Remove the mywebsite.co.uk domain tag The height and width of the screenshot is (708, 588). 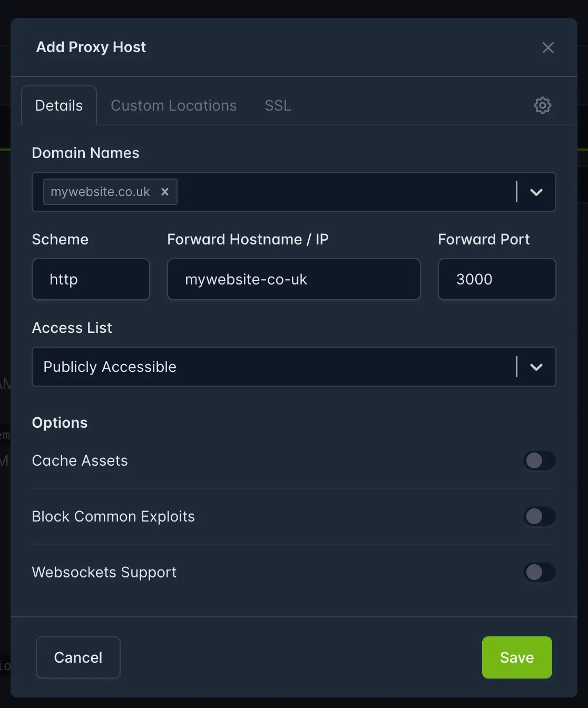click(x=165, y=192)
